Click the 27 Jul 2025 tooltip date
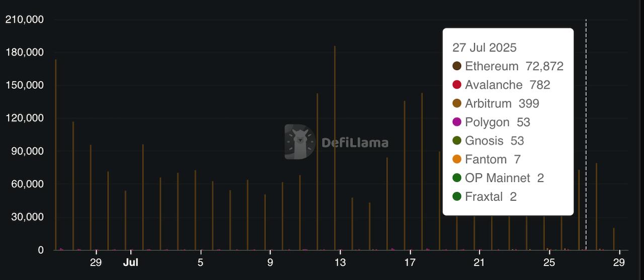 click(x=484, y=48)
